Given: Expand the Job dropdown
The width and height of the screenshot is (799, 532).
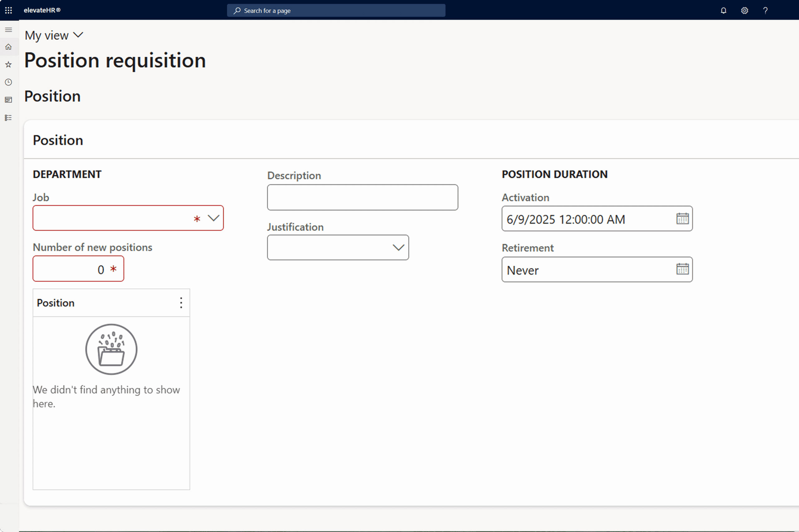Looking at the screenshot, I should point(213,218).
